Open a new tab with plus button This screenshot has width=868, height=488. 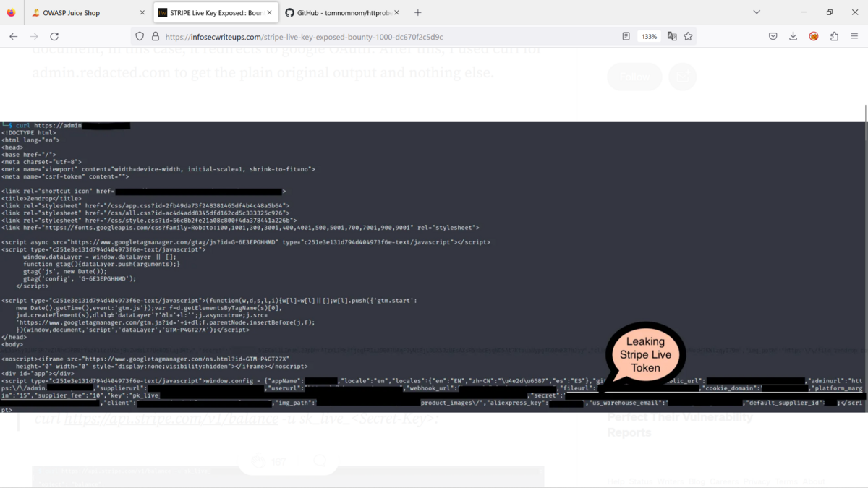pos(418,12)
